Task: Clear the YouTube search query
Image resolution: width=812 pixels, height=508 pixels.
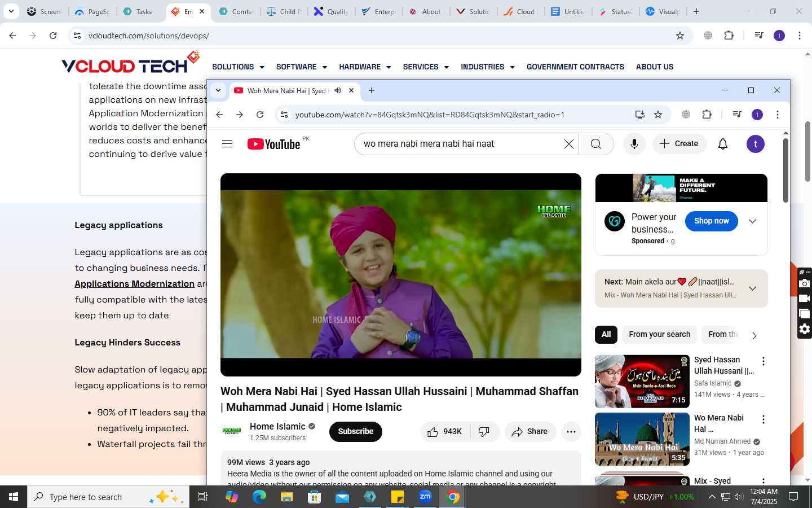Action: click(569, 144)
